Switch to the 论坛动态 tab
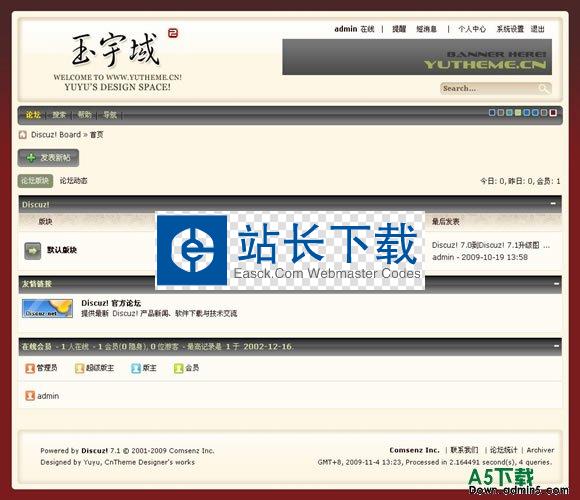Viewport: 580px width, 500px height. [x=74, y=181]
